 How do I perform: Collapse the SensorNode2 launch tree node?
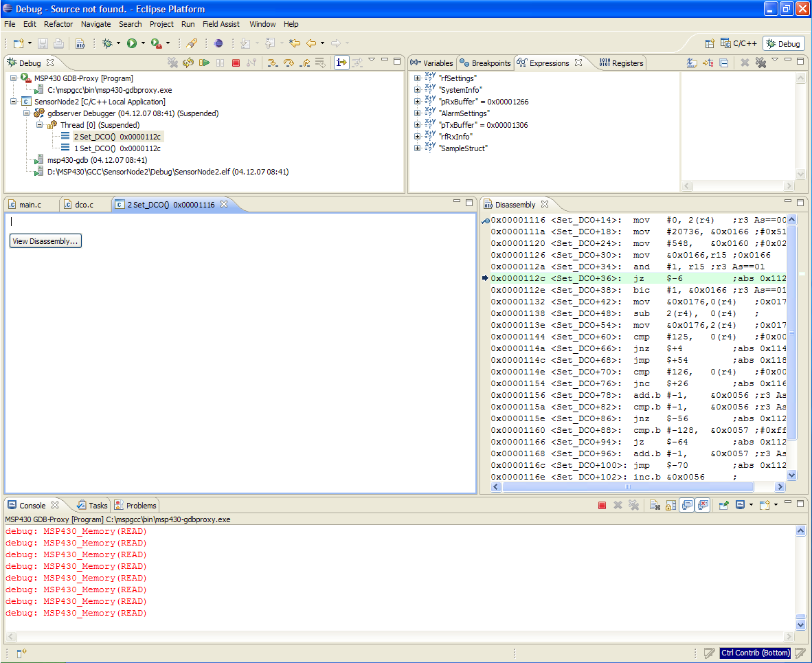pyautogui.click(x=14, y=102)
